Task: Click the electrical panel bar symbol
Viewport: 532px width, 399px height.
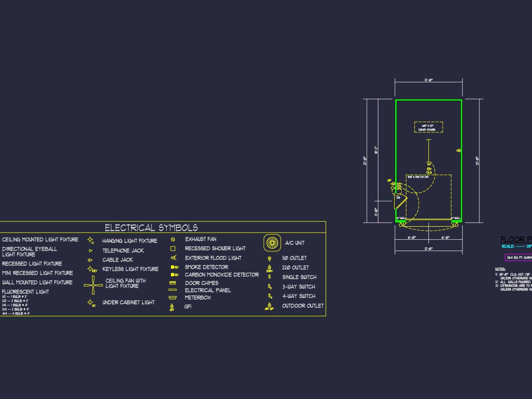Action: pos(173,290)
